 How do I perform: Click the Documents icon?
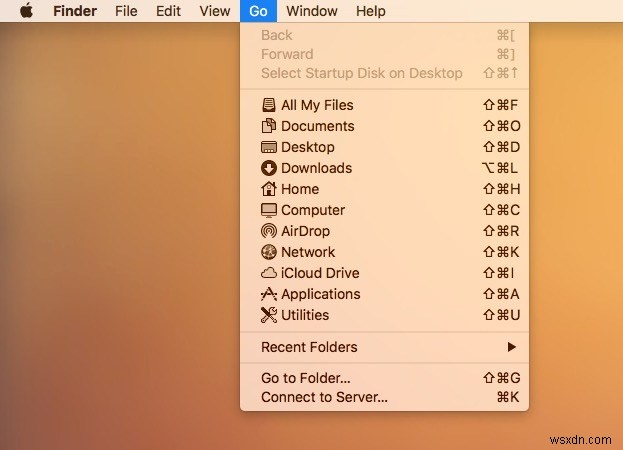point(269,126)
